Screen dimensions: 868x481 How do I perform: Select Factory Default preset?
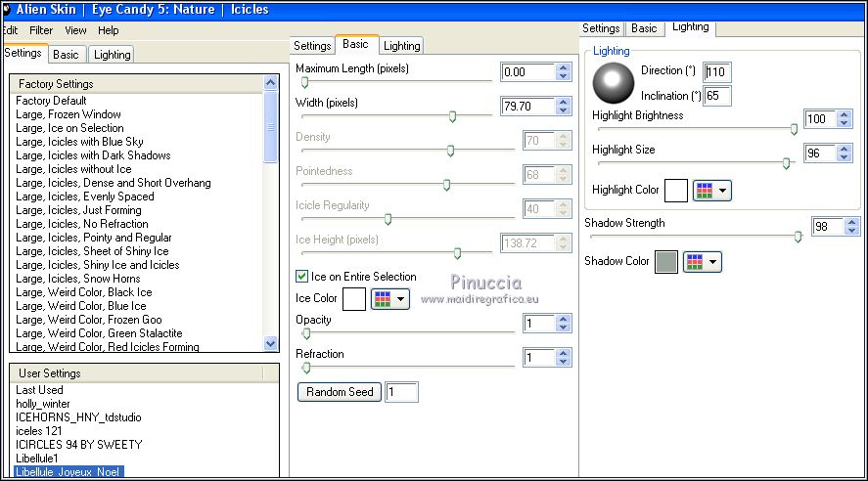51,101
